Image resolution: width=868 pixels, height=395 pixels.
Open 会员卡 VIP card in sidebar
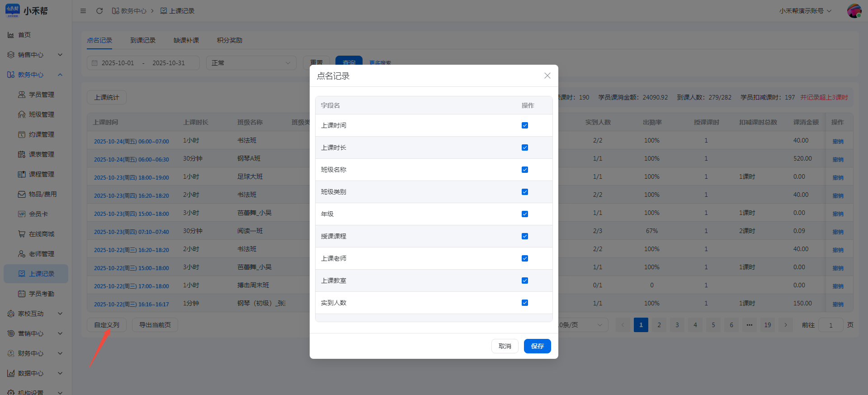38,214
